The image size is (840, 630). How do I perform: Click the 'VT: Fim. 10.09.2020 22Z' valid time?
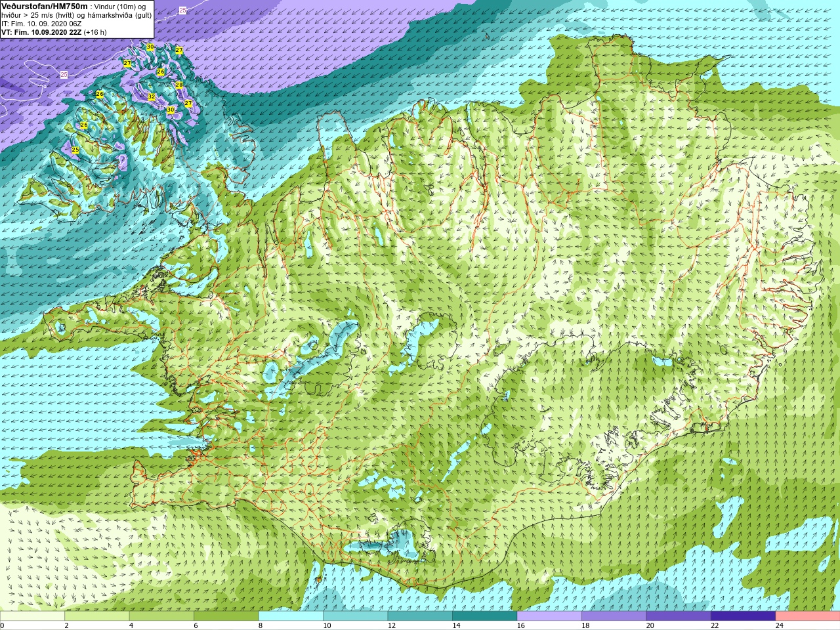coord(41,31)
